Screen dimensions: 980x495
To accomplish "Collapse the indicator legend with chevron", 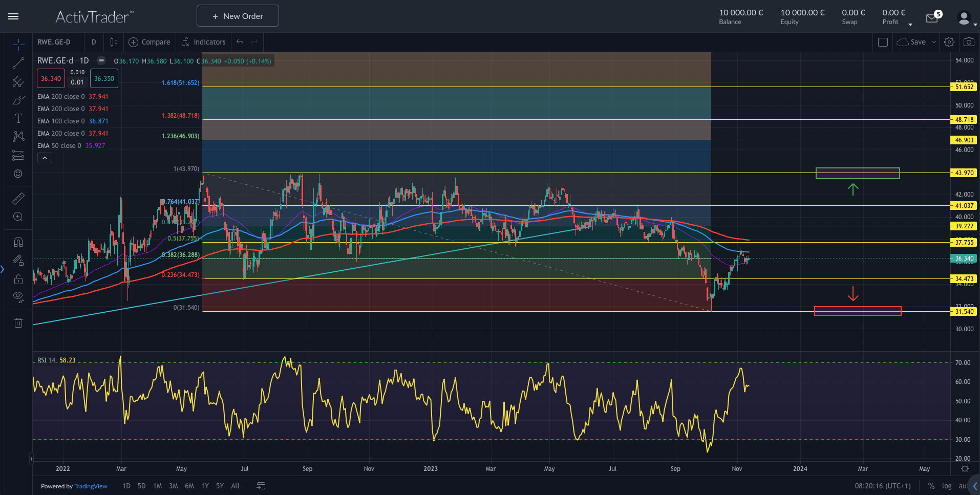I will point(45,158).
